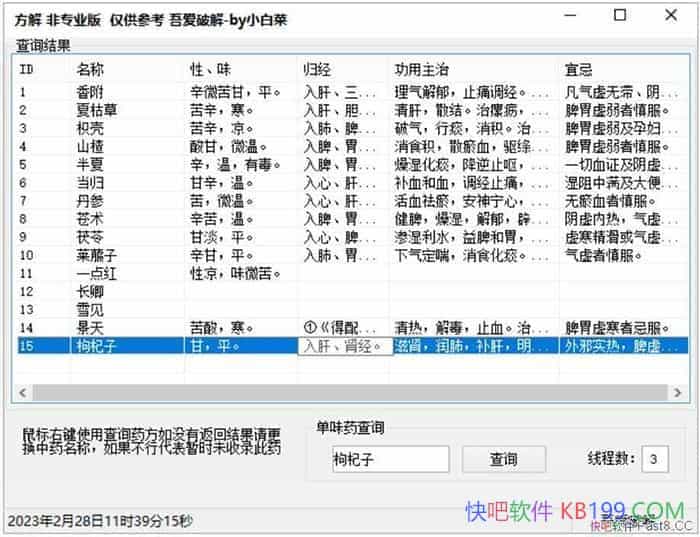Viewport: 700px width, 537px height.
Task: Minimize the window from the title bar
Action: click(572, 16)
